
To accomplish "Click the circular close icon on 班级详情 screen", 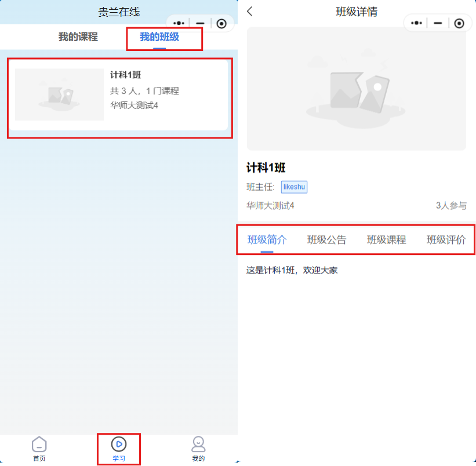I will (x=459, y=23).
